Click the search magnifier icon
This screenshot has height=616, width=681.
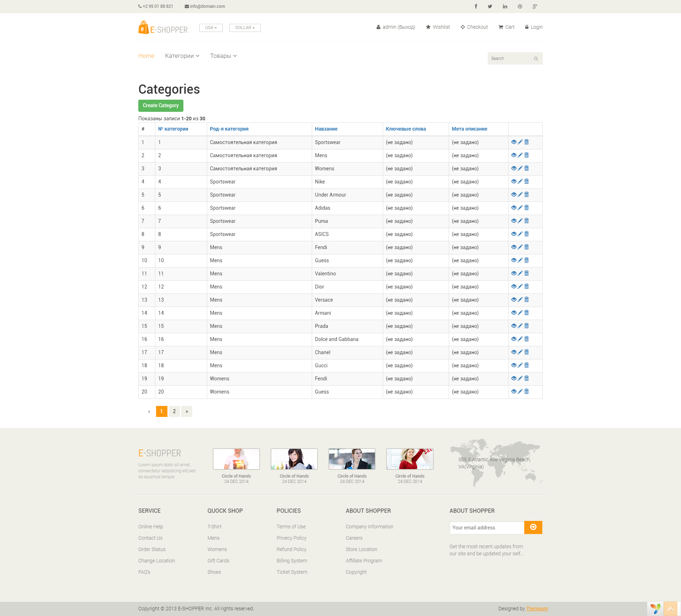pyautogui.click(x=536, y=59)
